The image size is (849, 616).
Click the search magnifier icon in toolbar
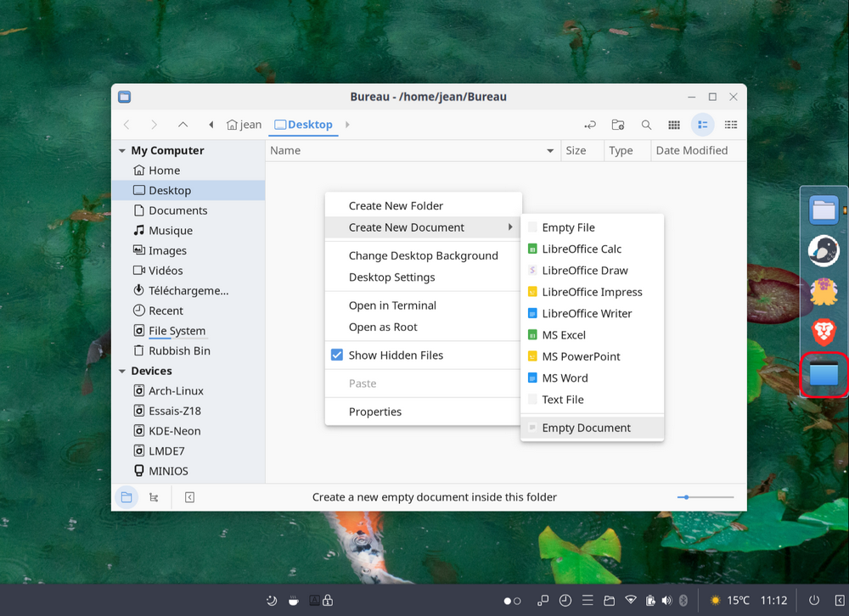click(646, 125)
